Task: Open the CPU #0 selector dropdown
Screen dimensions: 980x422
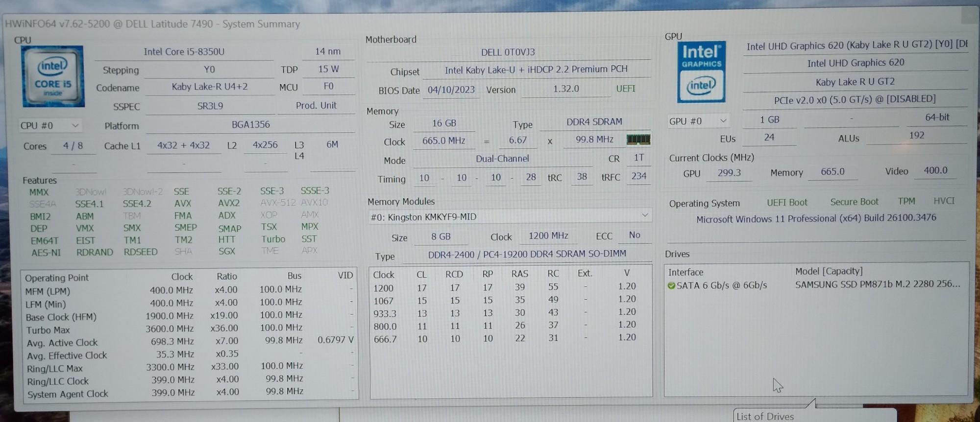Action: pos(49,126)
